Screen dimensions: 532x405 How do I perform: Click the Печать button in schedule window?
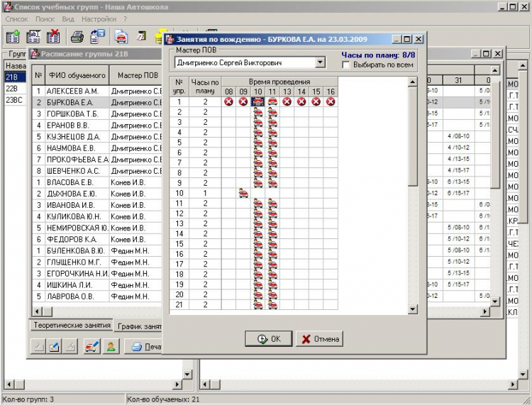tap(144, 347)
